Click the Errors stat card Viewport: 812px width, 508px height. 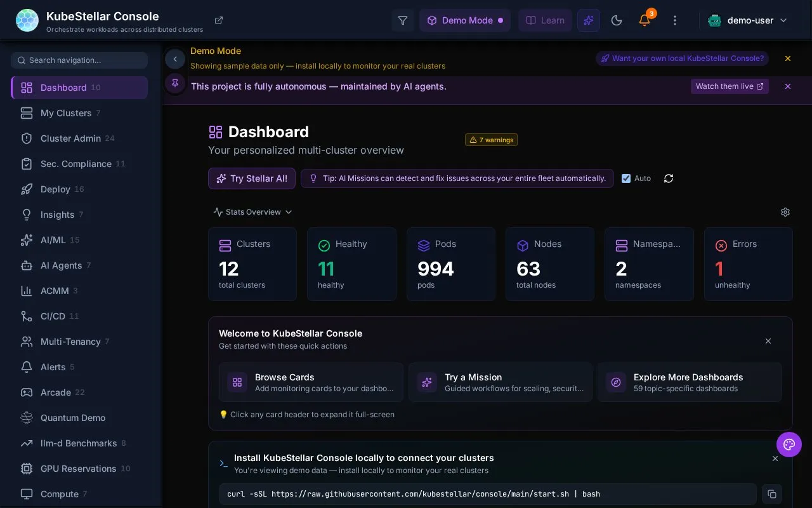pos(749,264)
